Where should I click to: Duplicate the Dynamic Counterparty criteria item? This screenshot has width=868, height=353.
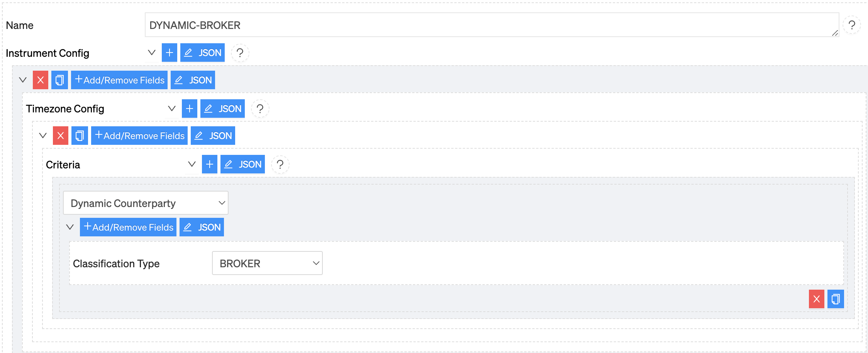(836, 299)
